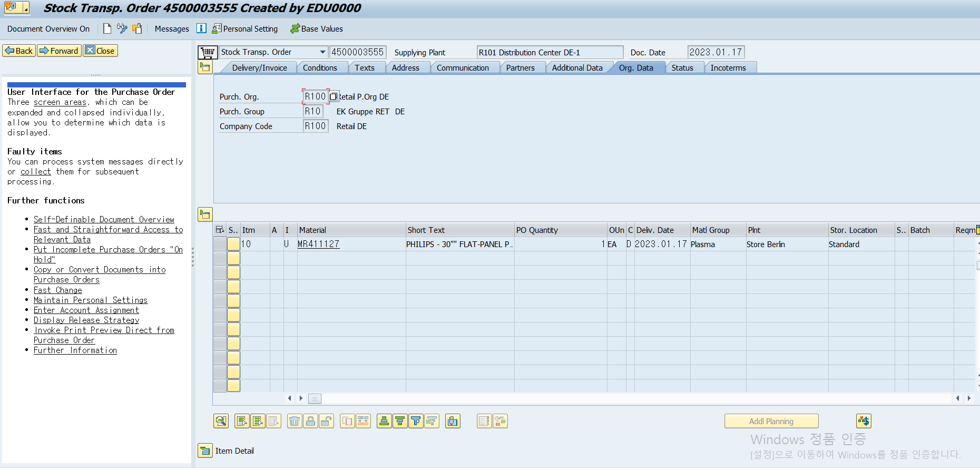Click the Block item closed padlock icon

(310, 421)
